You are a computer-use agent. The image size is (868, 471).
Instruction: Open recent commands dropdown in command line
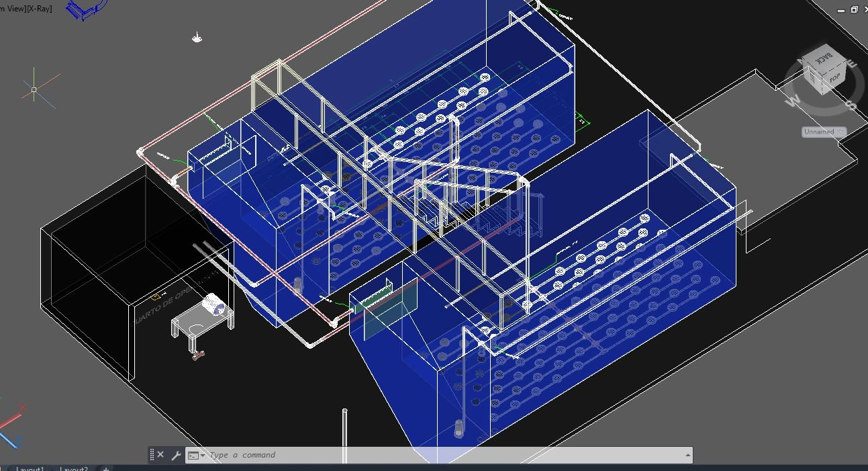(x=196, y=455)
